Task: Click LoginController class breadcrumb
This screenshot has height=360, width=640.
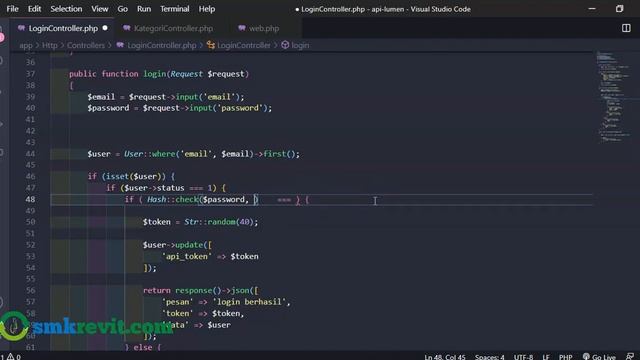Action: [243, 45]
